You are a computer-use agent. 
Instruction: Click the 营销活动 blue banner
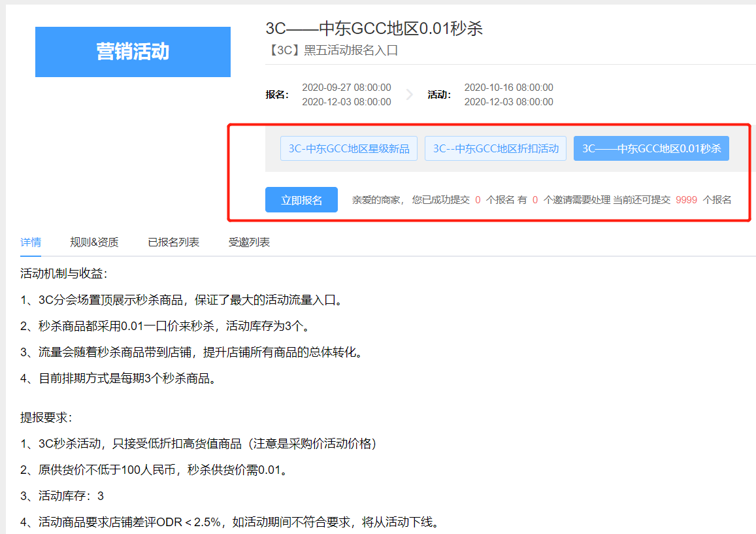[x=133, y=52]
